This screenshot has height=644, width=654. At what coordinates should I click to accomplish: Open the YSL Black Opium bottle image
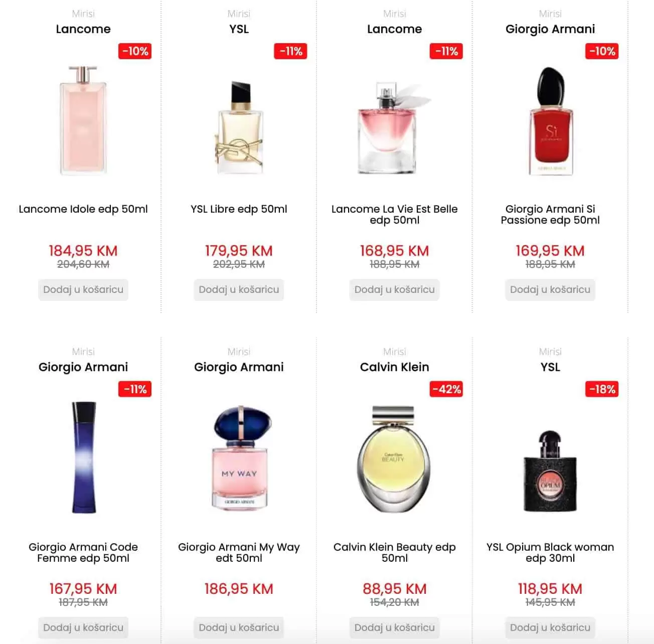coord(550,470)
